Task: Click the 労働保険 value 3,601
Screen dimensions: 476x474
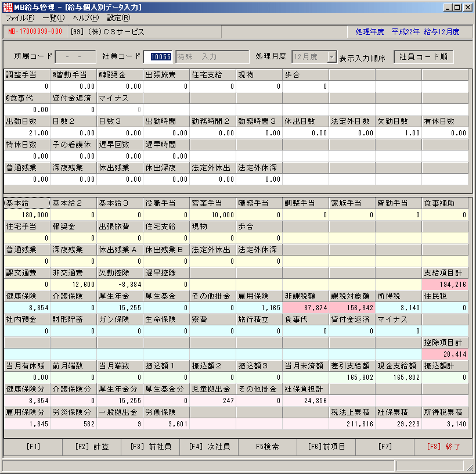Action: point(167,424)
